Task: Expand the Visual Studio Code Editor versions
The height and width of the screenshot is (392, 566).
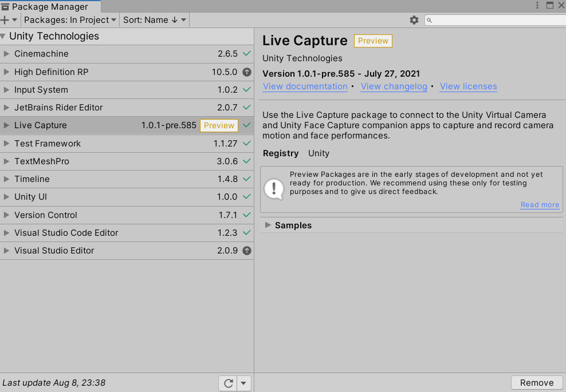Action: (6, 232)
